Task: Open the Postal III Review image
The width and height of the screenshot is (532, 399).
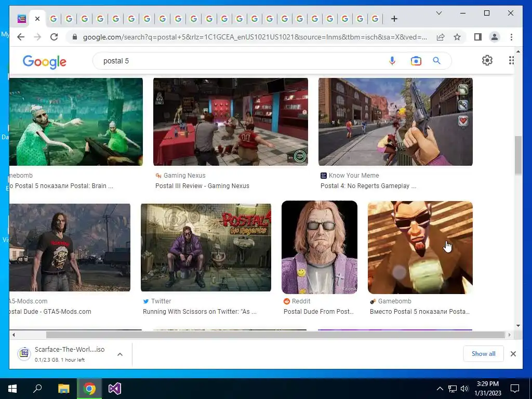Action: click(x=231, y=122)
